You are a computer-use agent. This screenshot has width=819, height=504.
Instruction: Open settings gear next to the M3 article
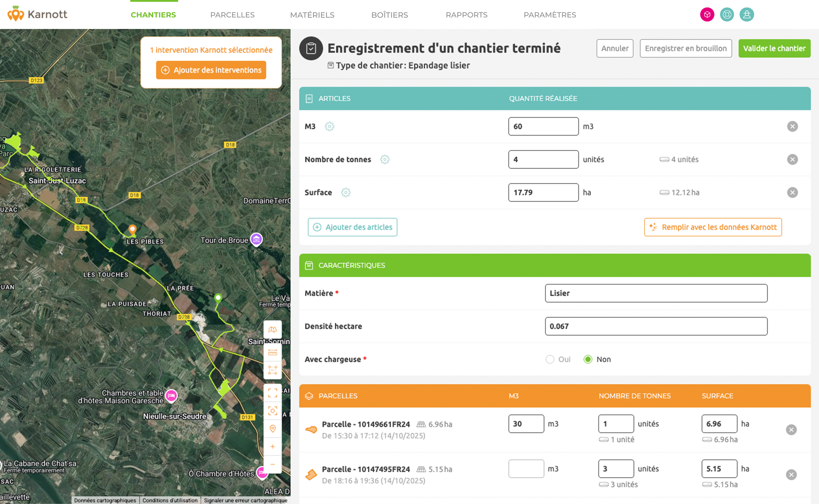[329, 126]
